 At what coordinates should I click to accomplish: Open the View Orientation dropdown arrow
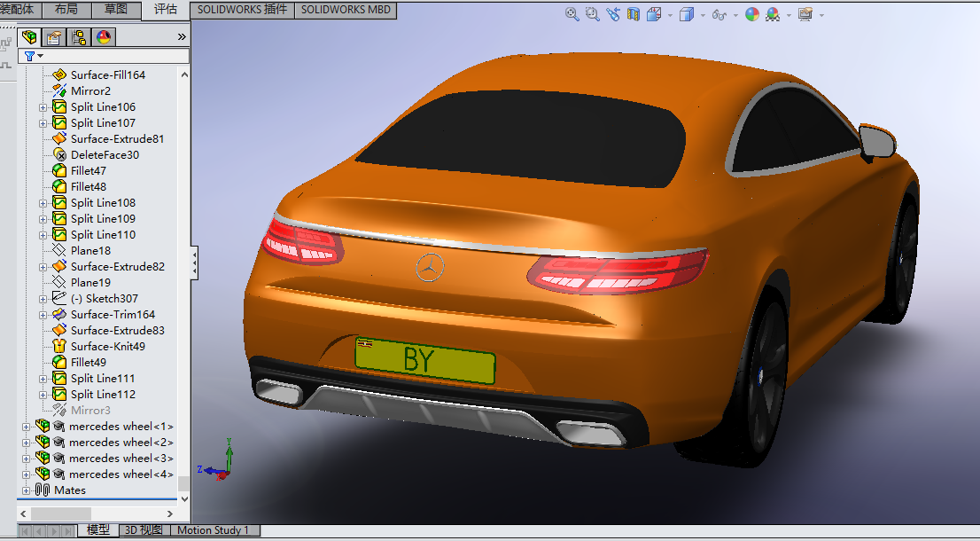pyautogui.click(x=670, y=15)
